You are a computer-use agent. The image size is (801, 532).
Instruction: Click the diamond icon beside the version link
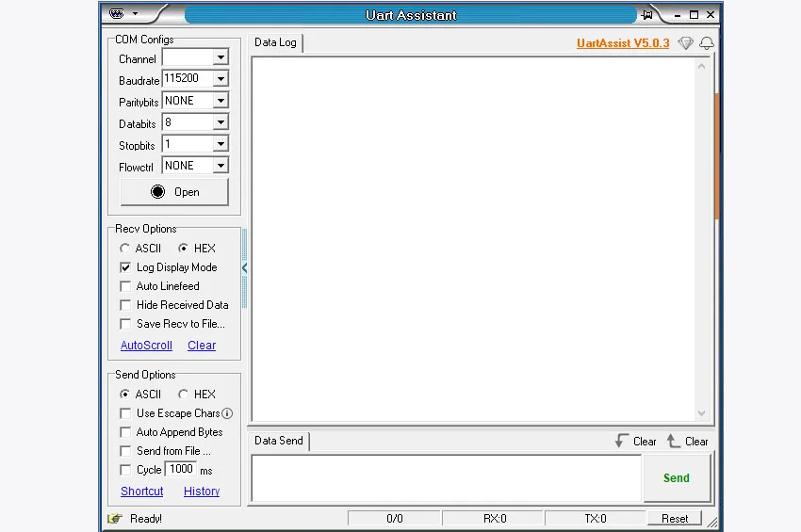[x=686, y=43]
